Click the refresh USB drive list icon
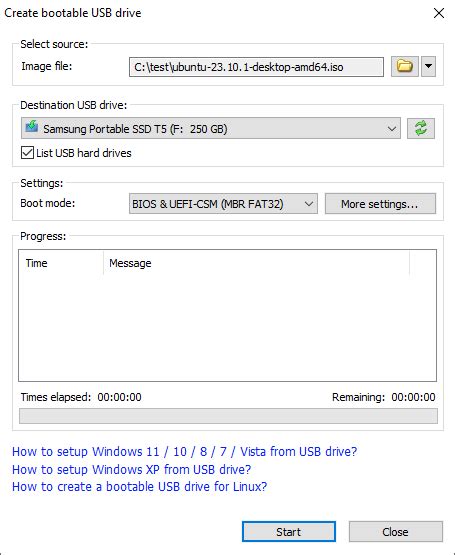The width and height of the screenshot is (455, 555). (421, 128)
